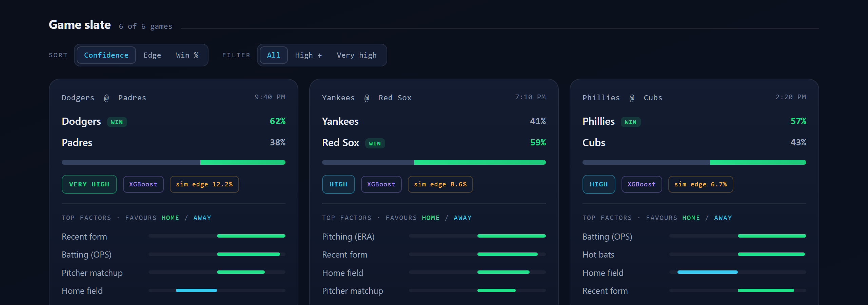Click Cubs 43% win probability
The width and height of the screenshot is (868, 305).
point(798,142)
